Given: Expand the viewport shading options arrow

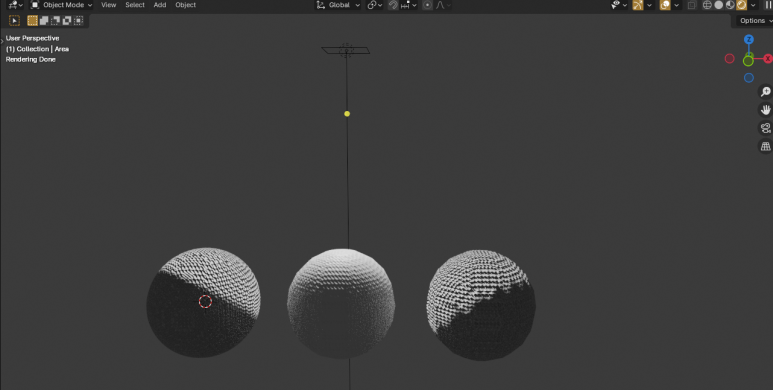Looking at the screenshot, I should (753, 5).
